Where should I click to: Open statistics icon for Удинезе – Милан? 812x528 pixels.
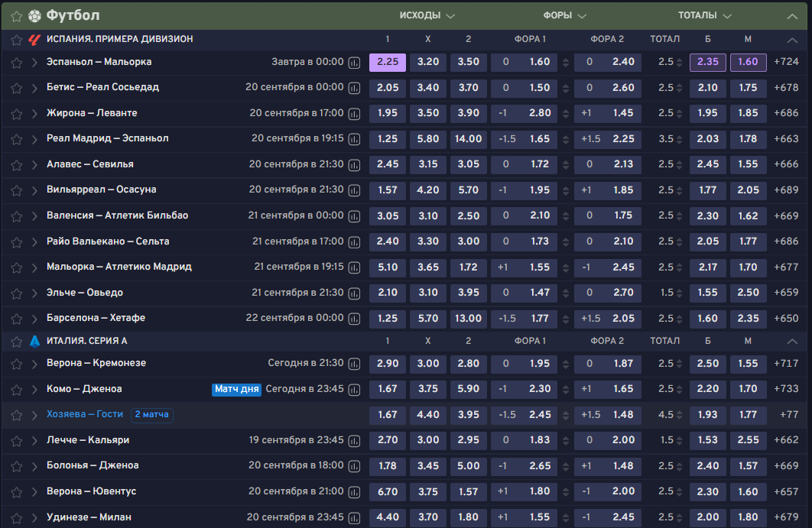[x=354, y=518]
